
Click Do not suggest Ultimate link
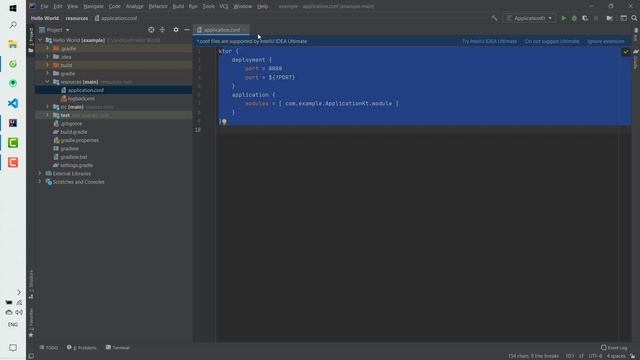(552, 41)
